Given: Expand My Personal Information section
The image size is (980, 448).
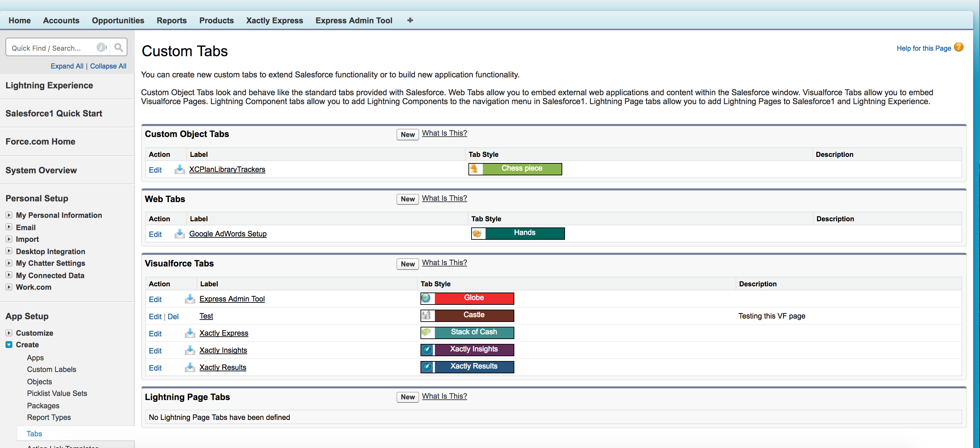Looking at the screenshot, I should click(x=9, y=215).
